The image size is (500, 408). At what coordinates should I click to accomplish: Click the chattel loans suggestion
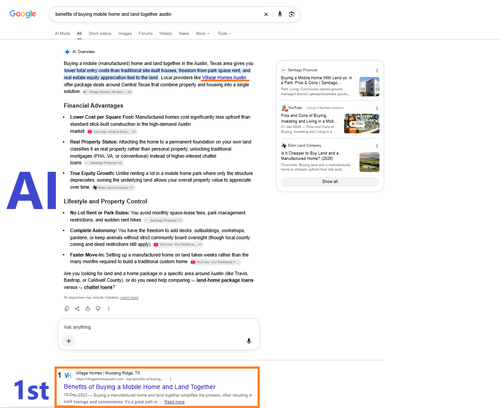tap(98, 287)
